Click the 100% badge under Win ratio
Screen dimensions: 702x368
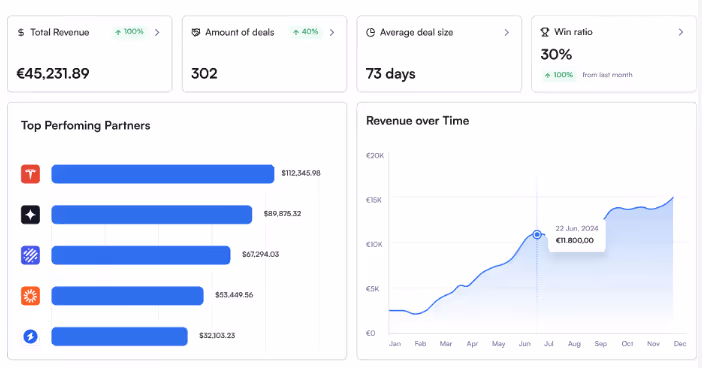[x=559, y=75]
